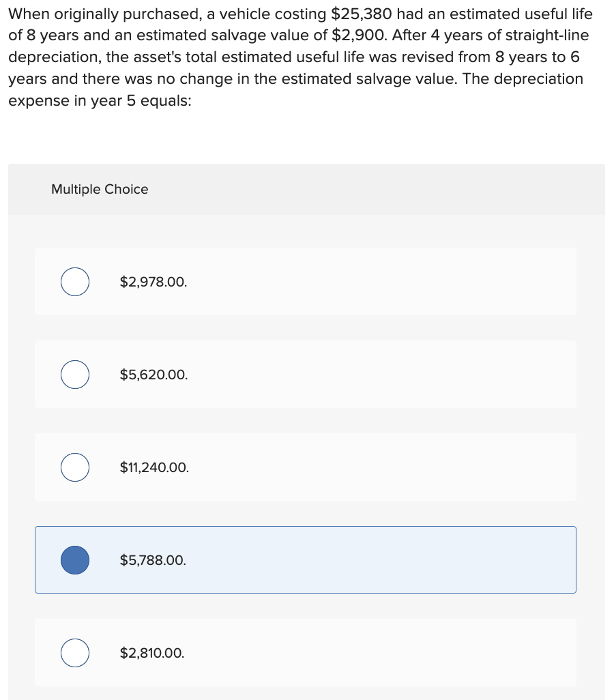Click the "Multiple Choice" heading
The image size is (614, 700).
[x=100, y=189]
